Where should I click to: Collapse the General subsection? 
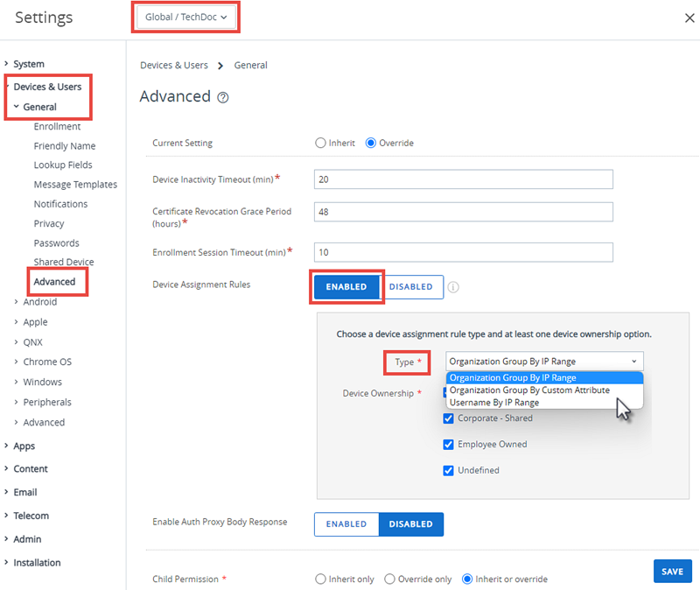click(x=16, y=107)
